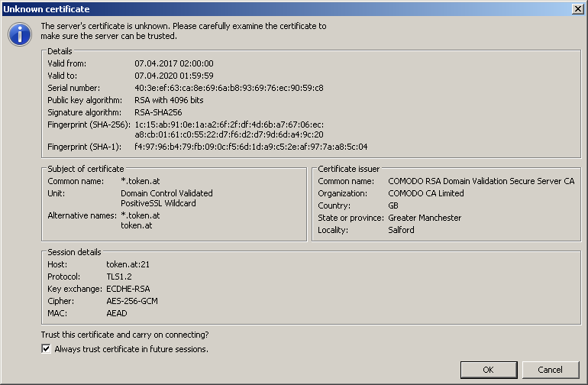Viewport: 588px width, 385px height.
Task: Click the RSA-SHA256 signature algorithm value
Action: (158, 112)
